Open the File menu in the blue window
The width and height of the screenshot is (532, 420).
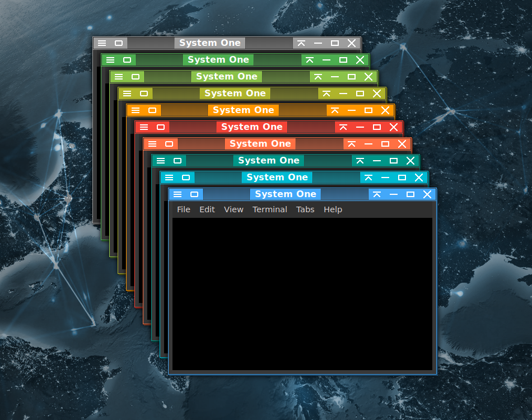(184, 209)
